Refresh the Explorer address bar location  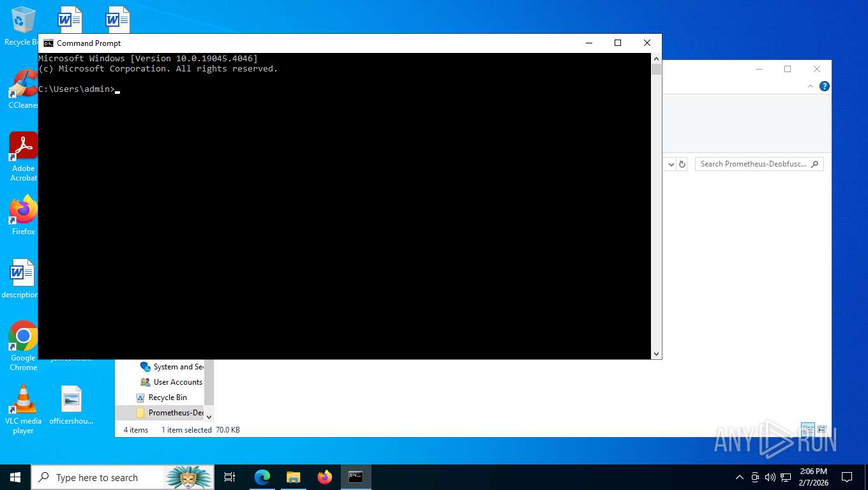click(x=682, y=164)
